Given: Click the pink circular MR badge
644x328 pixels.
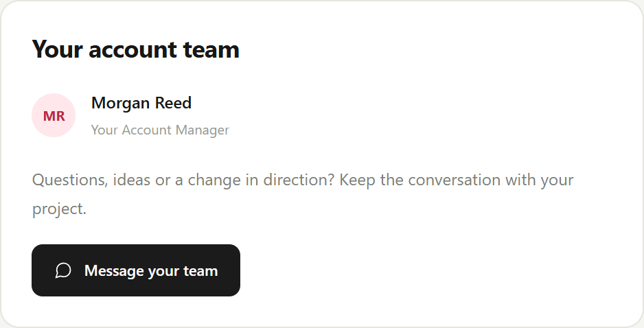Looking at the screenshot, I should (54, 115).
